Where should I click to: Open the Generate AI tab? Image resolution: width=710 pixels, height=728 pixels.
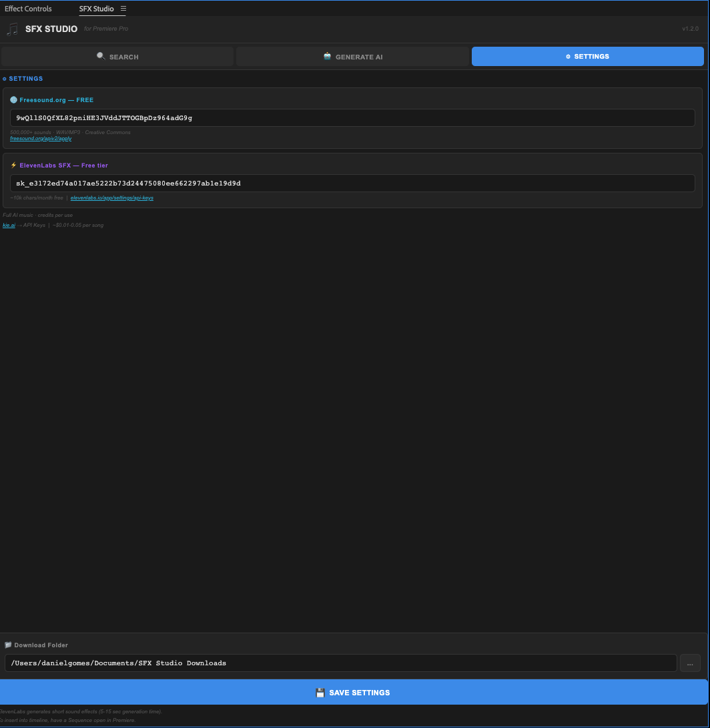point(352,57)
